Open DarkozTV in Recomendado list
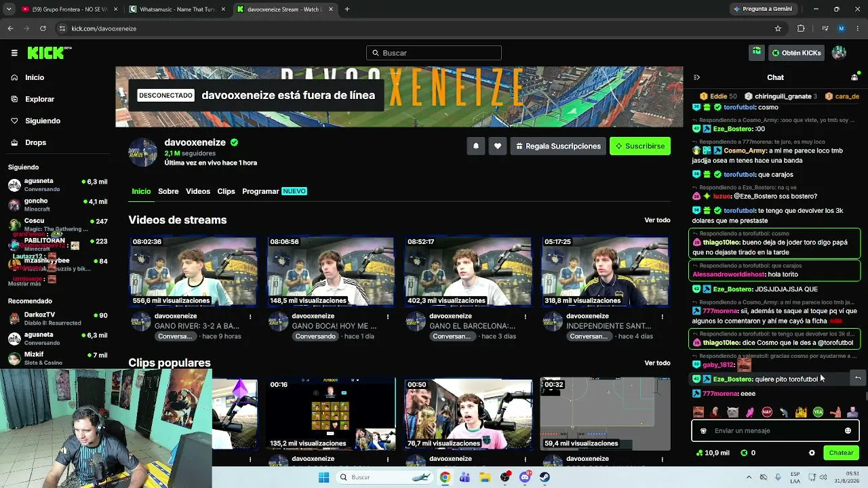Image resolution: width=868 pixels, height=488 pixels. coord(58,319)
